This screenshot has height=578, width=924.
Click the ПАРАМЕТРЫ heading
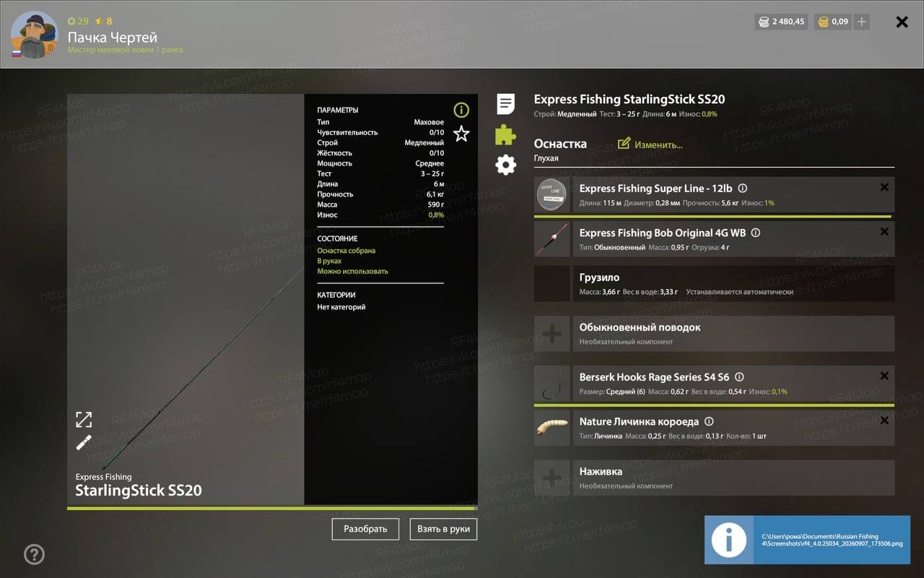338,111
